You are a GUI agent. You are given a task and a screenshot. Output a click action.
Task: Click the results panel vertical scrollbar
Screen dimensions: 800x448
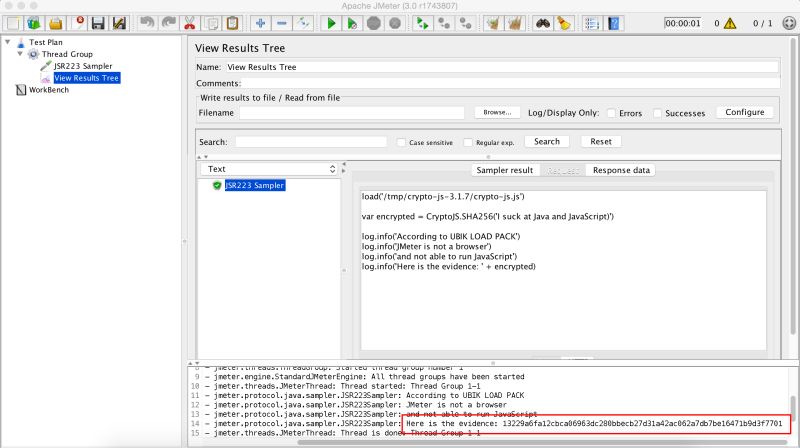tap(794, 186)
